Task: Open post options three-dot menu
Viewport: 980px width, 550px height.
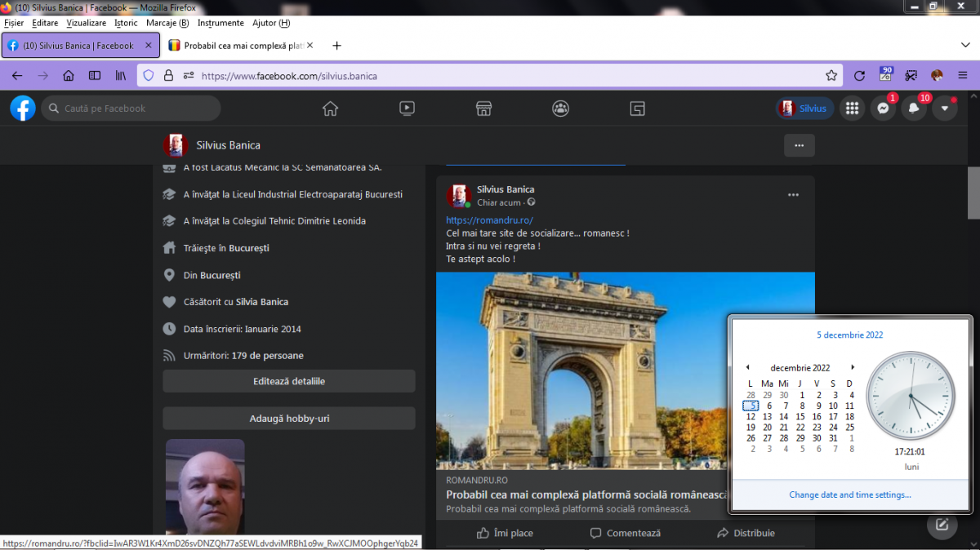Action: pyautogui.click(x=793, y=195)
